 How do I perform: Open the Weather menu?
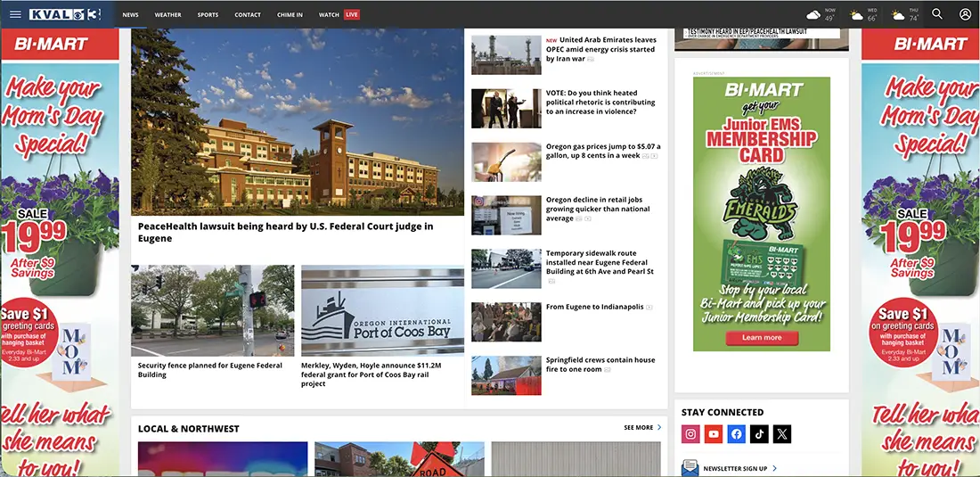(x=168, y=14)
